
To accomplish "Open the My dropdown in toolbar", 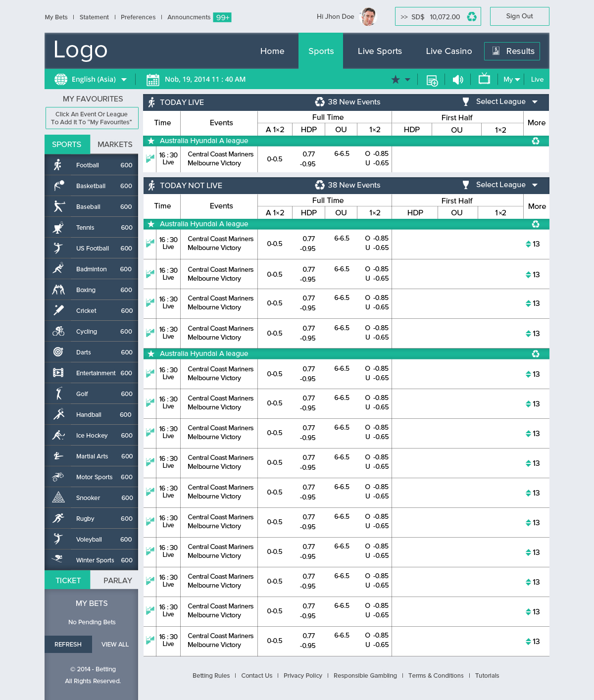I will (x=512, y=79).
